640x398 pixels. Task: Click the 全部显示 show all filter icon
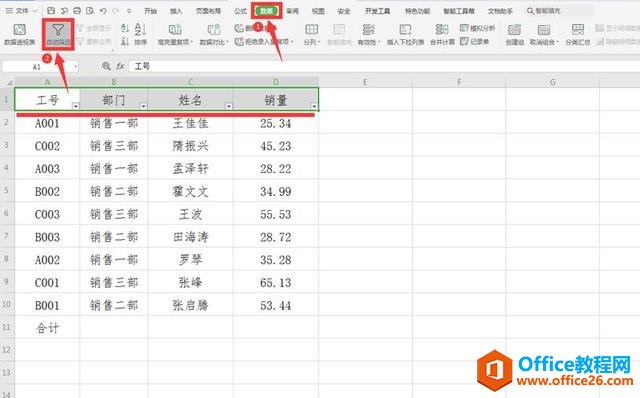[x=80, y=28]
